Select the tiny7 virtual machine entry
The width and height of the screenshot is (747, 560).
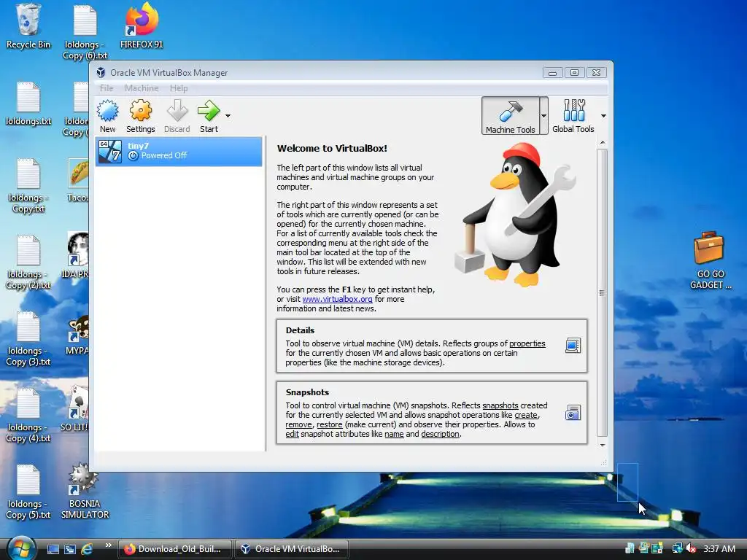(179, 151)
